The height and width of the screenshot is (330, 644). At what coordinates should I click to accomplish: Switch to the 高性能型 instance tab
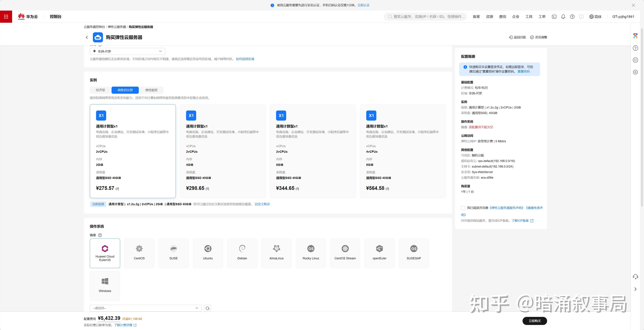(x=151, y=90)
